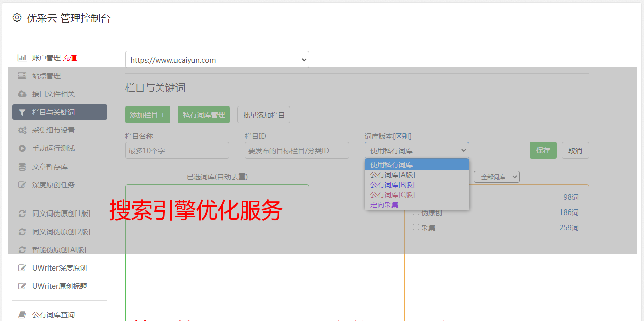Click the server icon next to 站点管理

point(22,76)
